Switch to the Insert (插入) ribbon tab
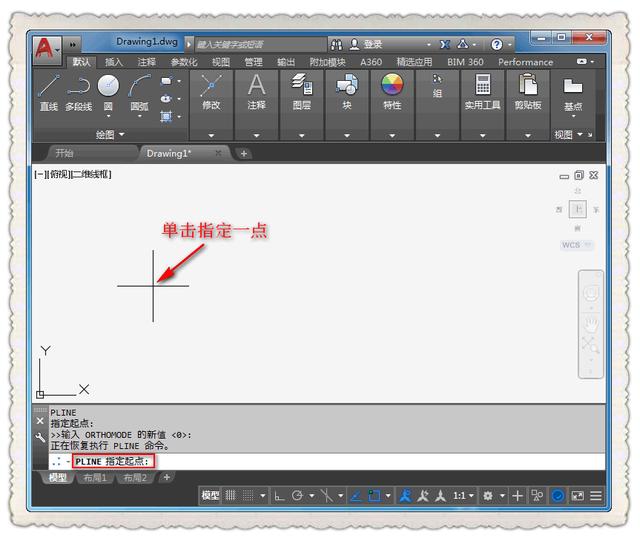Viewport: 640px width, 544px height. [114, 62]
